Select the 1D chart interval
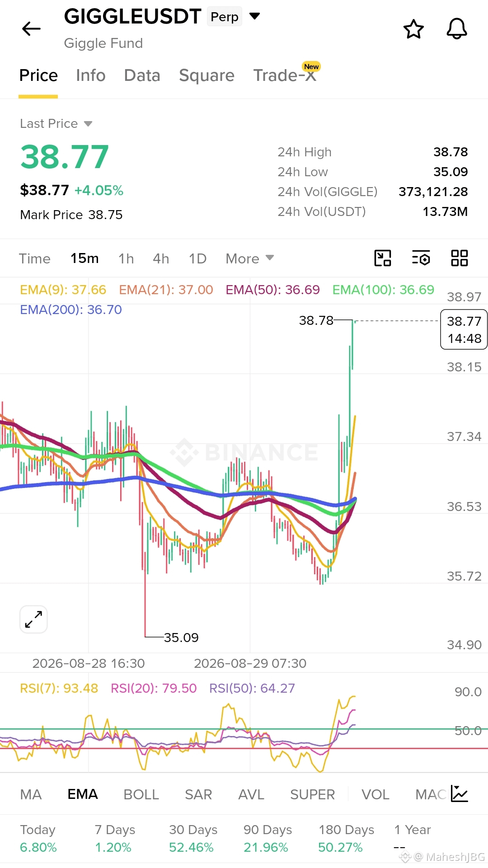 (x=197, y=258)
